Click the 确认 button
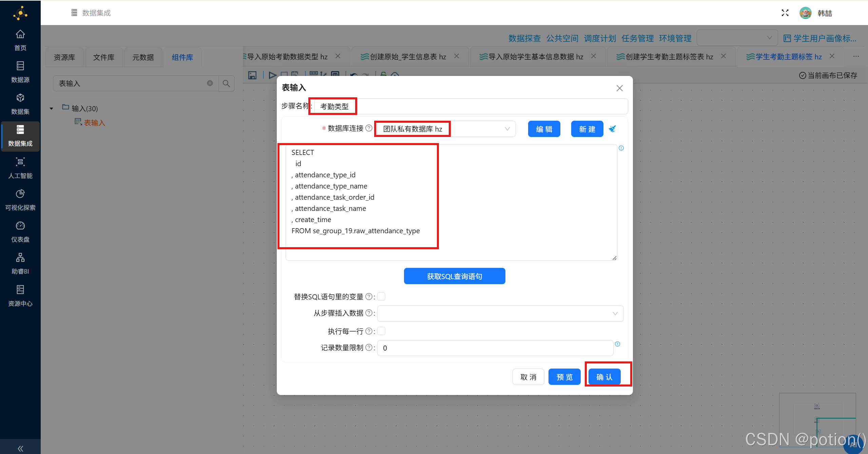The width and height of the screenshot is (868, 454). tap(604, 377)
